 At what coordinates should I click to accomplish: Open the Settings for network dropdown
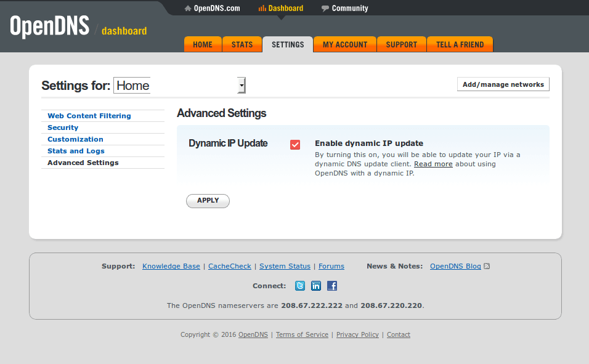click(179, 85)
